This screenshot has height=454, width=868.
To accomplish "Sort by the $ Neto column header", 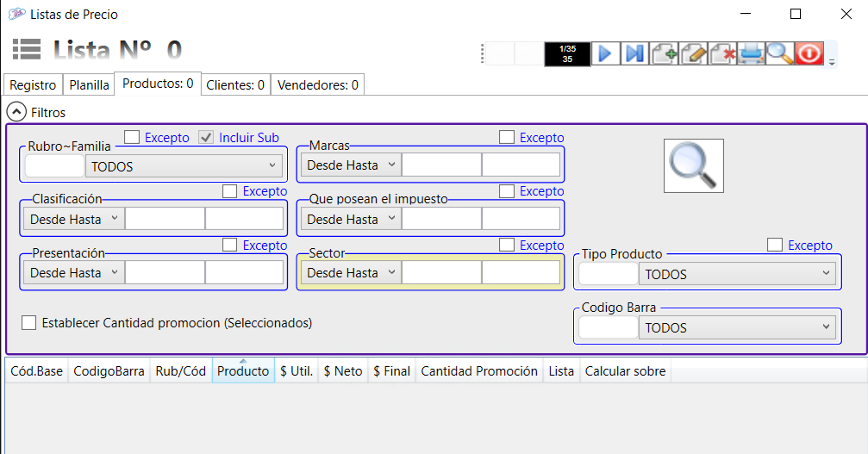I will (343, 371).
